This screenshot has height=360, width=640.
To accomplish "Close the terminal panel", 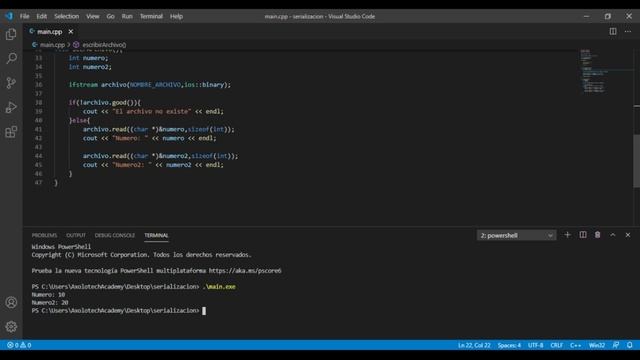I will click(x=628, y=235).
